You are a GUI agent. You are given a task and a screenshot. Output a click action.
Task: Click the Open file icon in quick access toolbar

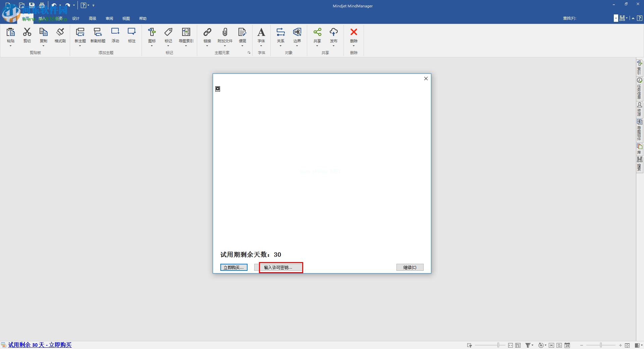tap(22, 5)
